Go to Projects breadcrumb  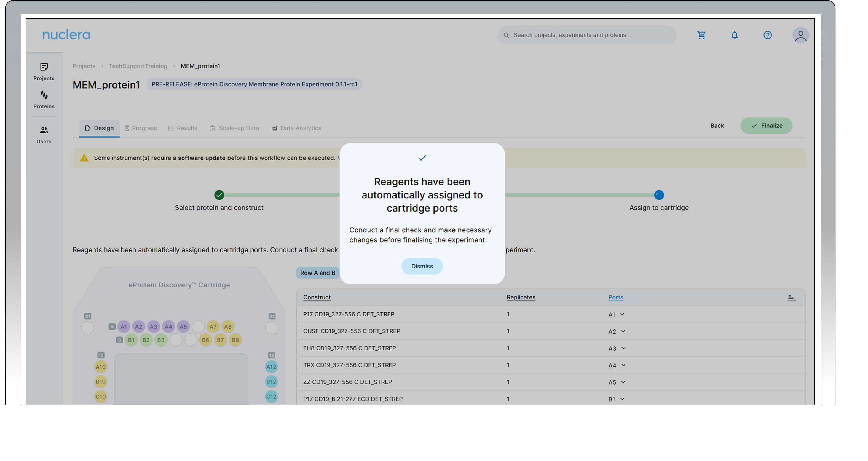(x=84, y=66)
